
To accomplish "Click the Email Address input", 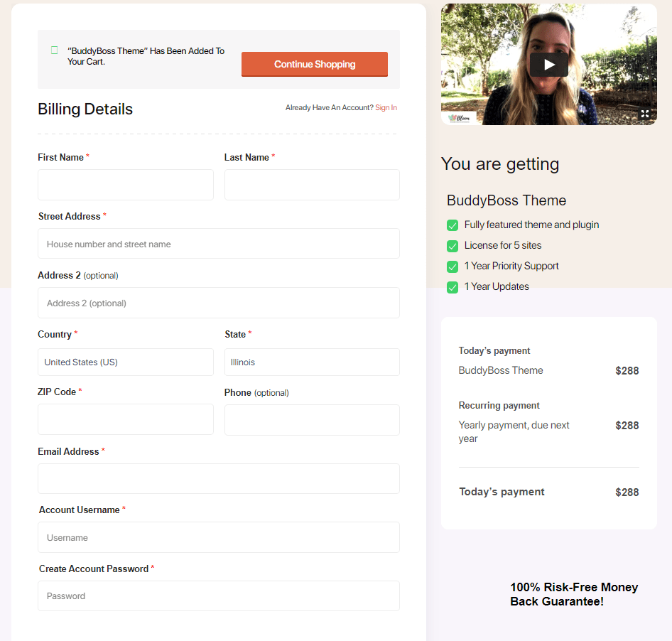I will click(219, 478).
